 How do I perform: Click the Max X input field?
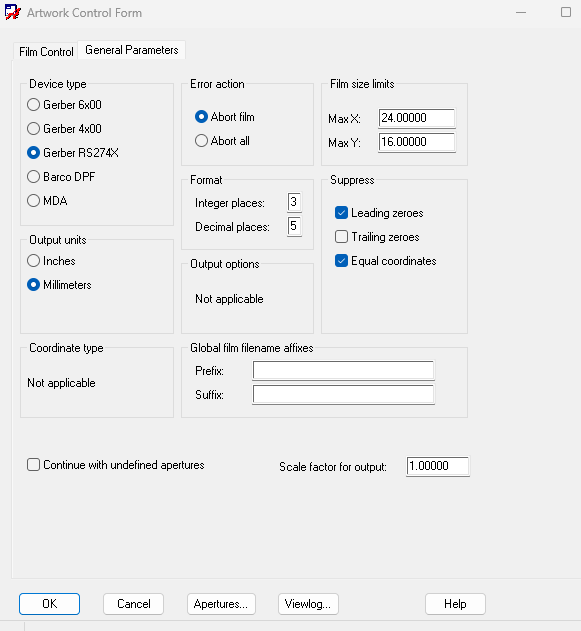(417, 118)
